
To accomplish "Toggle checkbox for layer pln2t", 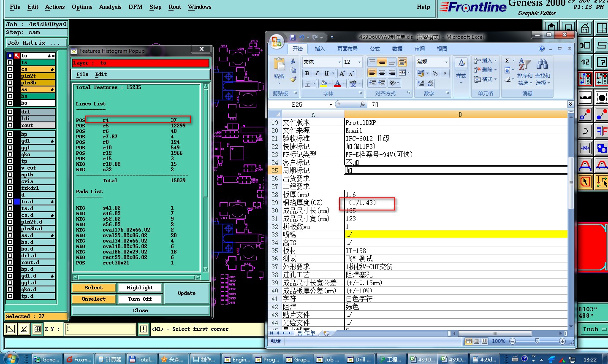I will (x=10, y=76).
